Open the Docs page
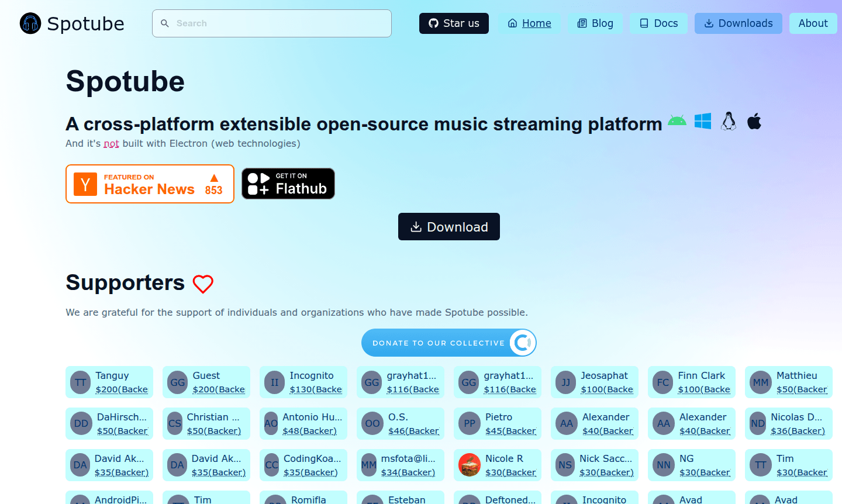 click(658, 23)
